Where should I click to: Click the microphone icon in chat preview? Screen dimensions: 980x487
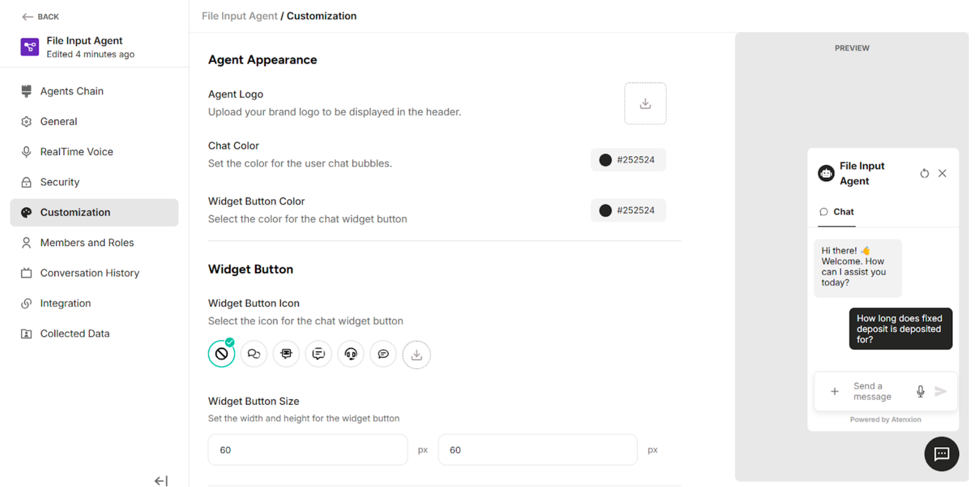920,391
